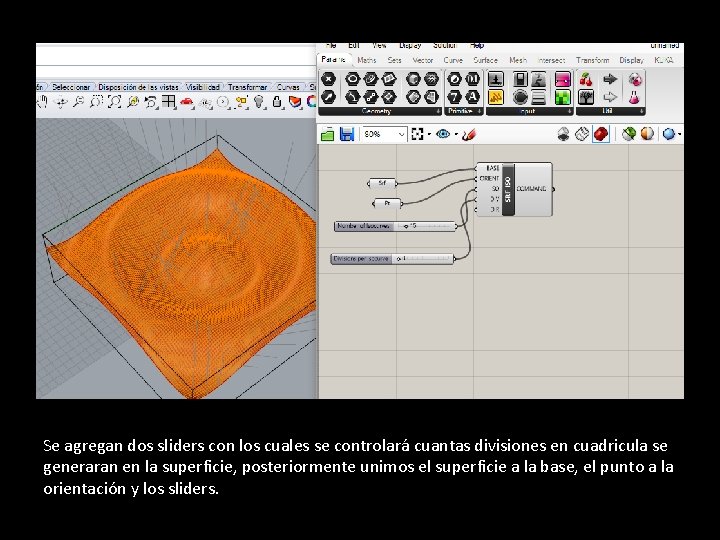Pick the Point parameter hexagon icon
Viewport: 720px width, 540px height.
coord(328,79)
